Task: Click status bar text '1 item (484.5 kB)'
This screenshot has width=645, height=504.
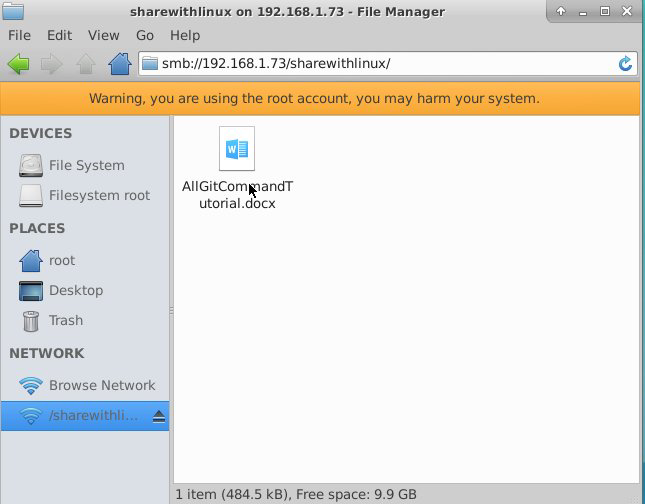Action: (232, 494)
